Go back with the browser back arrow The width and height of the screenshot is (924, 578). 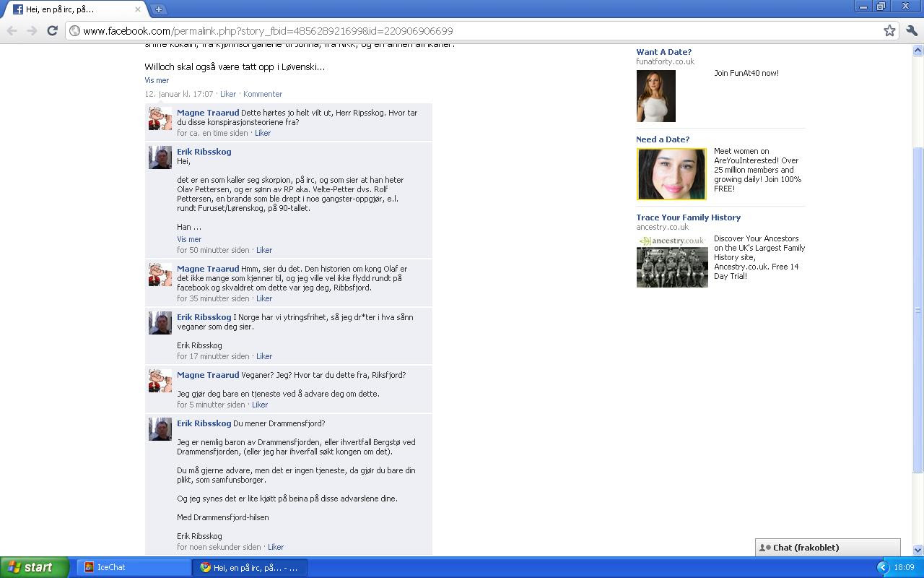tap(12, 30)
